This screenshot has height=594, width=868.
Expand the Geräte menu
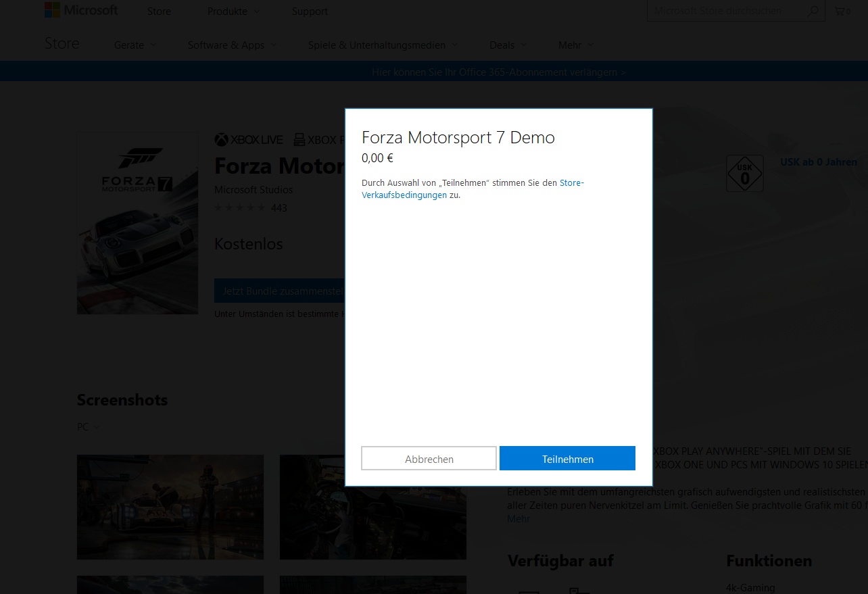pyautogui.click(x=135, y=45)
